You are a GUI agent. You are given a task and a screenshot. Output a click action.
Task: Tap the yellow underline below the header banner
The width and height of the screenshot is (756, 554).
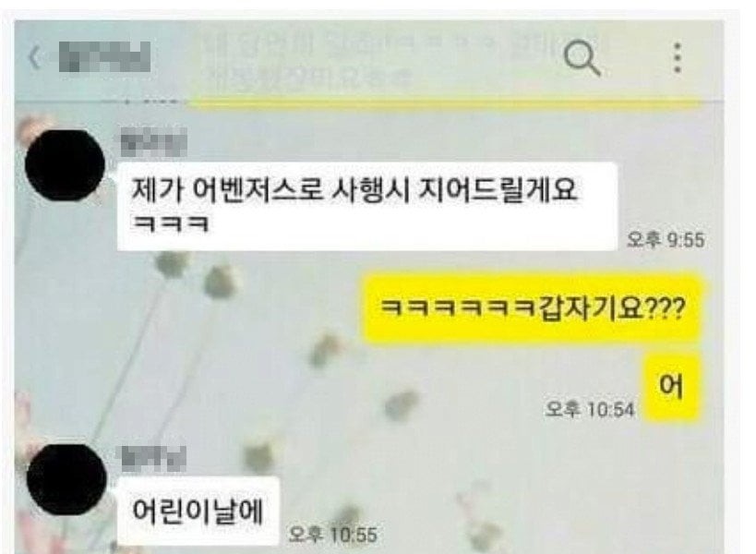444,102
